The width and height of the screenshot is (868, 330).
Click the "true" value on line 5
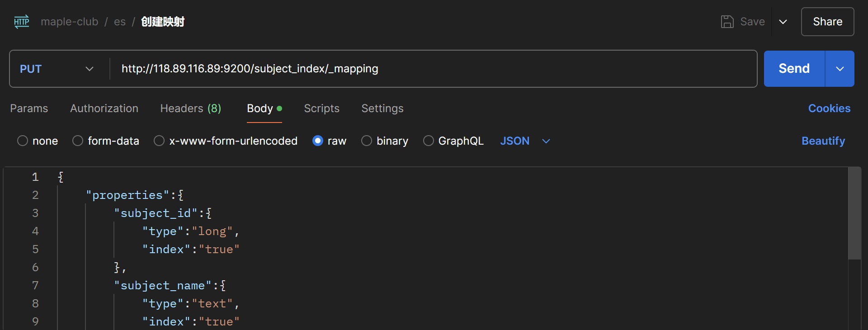219,250
